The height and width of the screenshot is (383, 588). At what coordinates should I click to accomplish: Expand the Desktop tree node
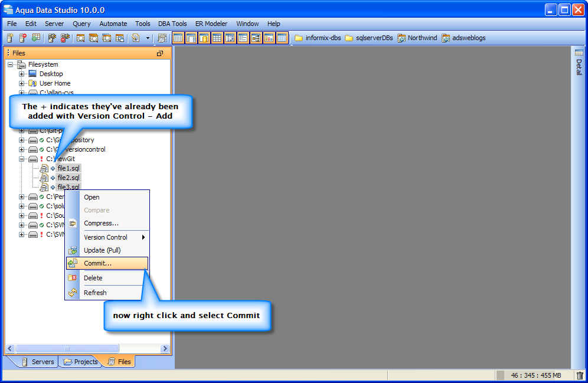(22, 74)
